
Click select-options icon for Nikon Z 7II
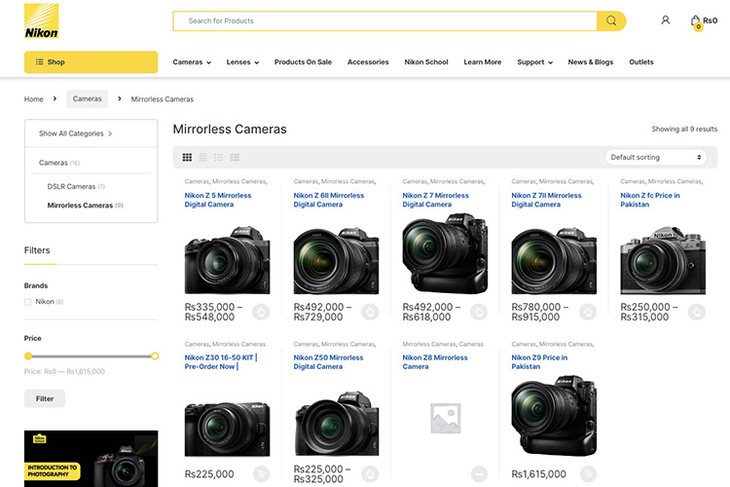(x=588, y=312)
